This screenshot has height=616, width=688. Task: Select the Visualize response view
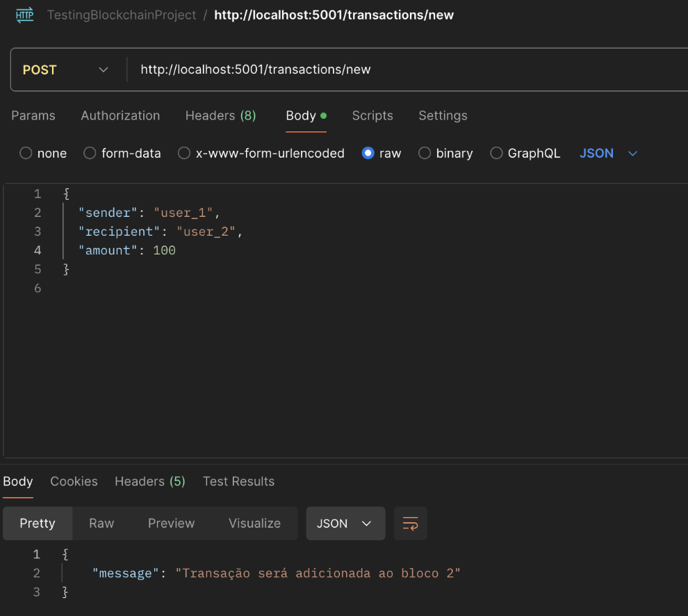pyautogui.click(x=254, y=524)
